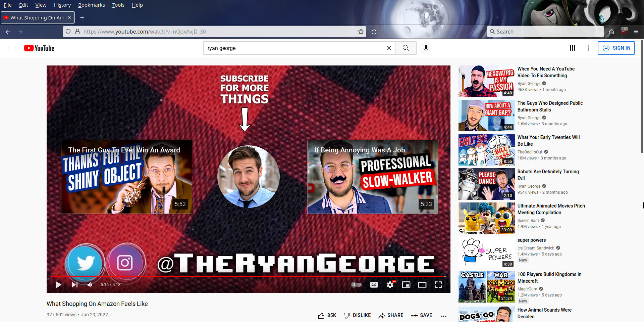Open the tracking protection shield
Screen dimensions: 644x322
pyautogui.click(x=68, y=32)
